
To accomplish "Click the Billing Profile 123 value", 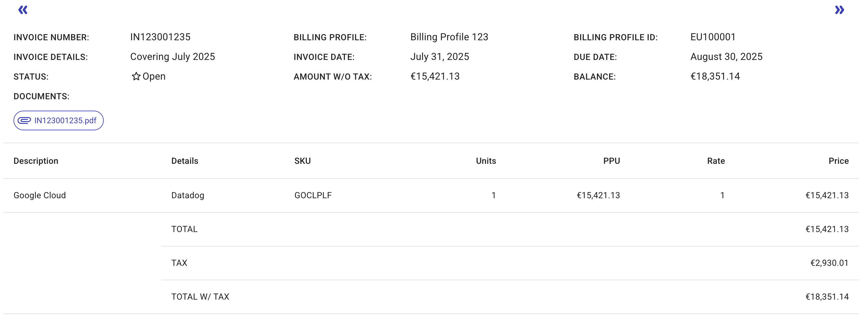I will tap(449, 37).
